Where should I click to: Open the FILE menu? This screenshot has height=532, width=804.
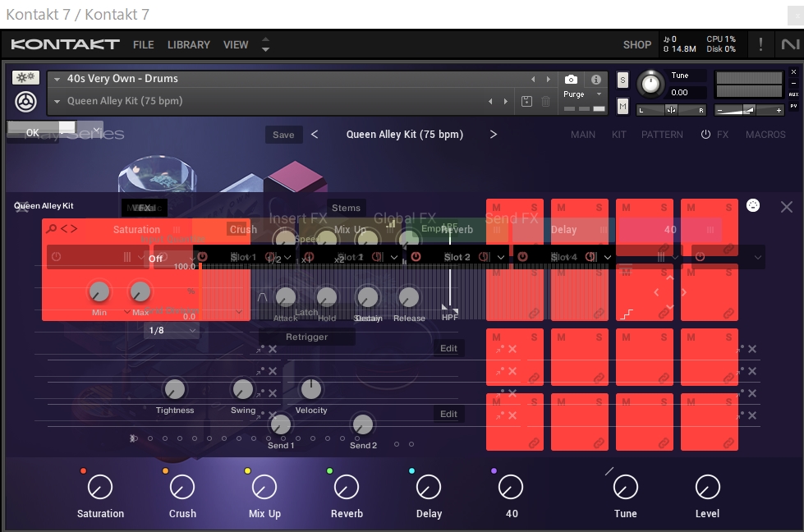144,45
